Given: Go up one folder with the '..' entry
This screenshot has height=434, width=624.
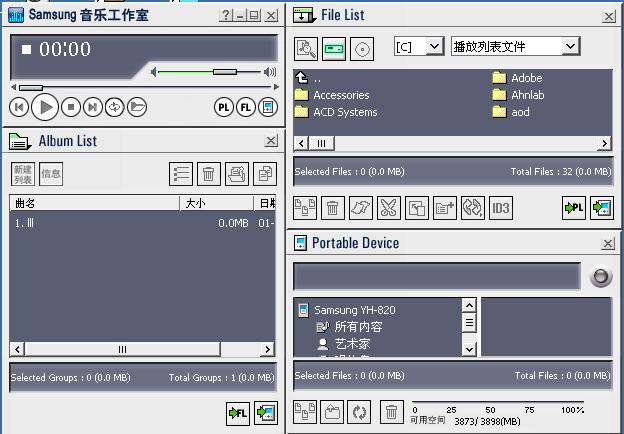Looking at the screenshot, I should 309,78.
